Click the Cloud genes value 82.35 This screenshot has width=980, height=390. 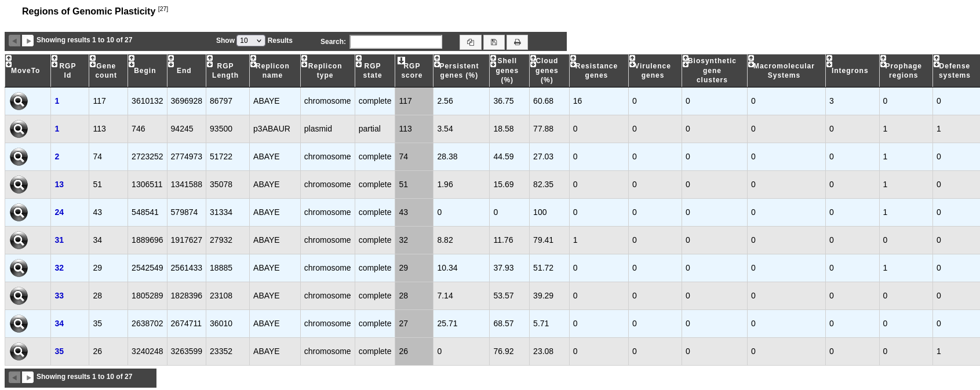tap(543, 184)
